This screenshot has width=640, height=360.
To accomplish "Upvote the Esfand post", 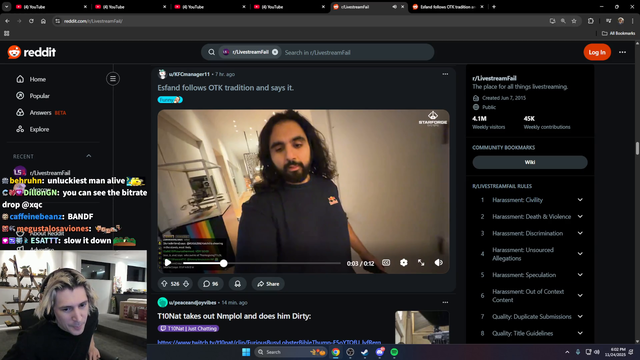I will (164, 284).
